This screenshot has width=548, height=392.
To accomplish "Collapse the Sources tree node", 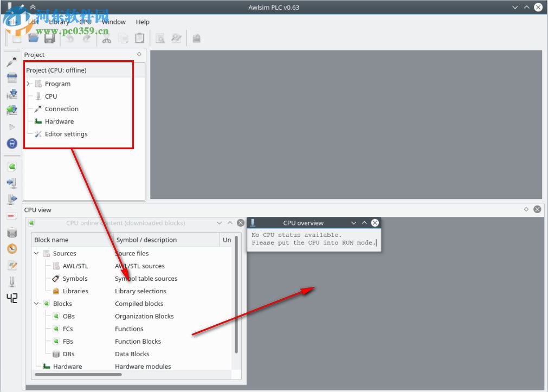I will [37, 253].
